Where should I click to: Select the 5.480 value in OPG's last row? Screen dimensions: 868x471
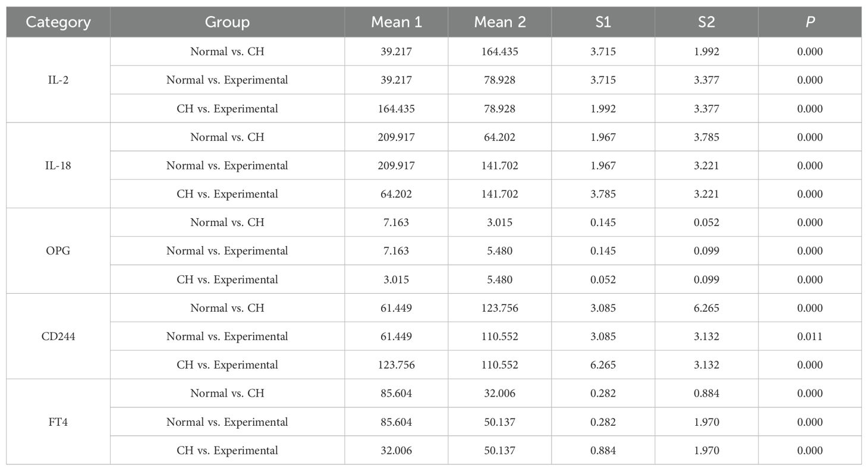click(499, 280)
